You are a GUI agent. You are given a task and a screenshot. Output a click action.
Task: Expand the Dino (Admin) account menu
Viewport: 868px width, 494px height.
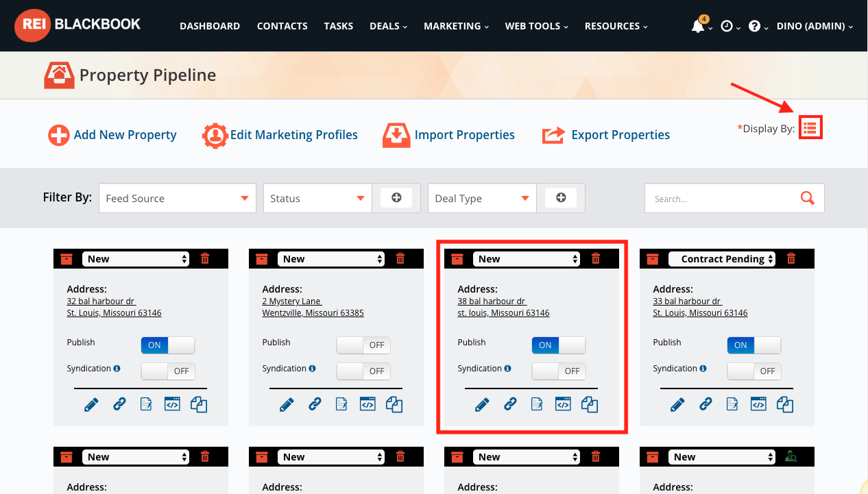click(x=815, y=26)
